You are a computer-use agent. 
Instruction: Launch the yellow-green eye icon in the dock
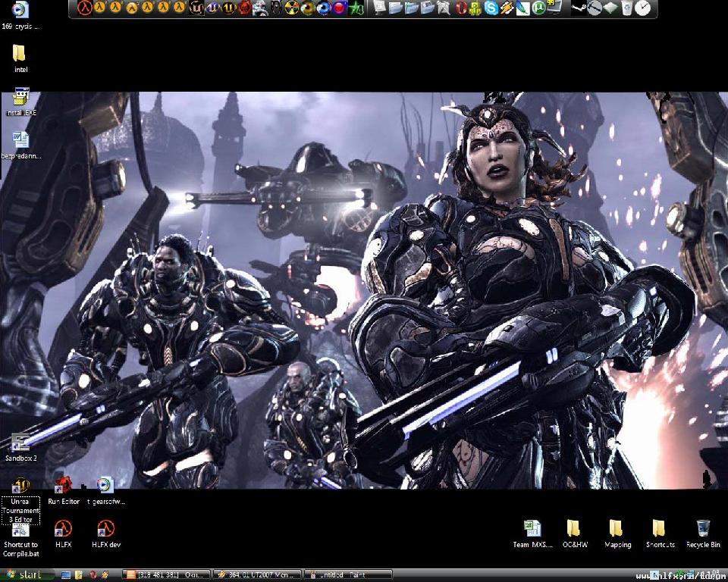[x=308, y=8]
